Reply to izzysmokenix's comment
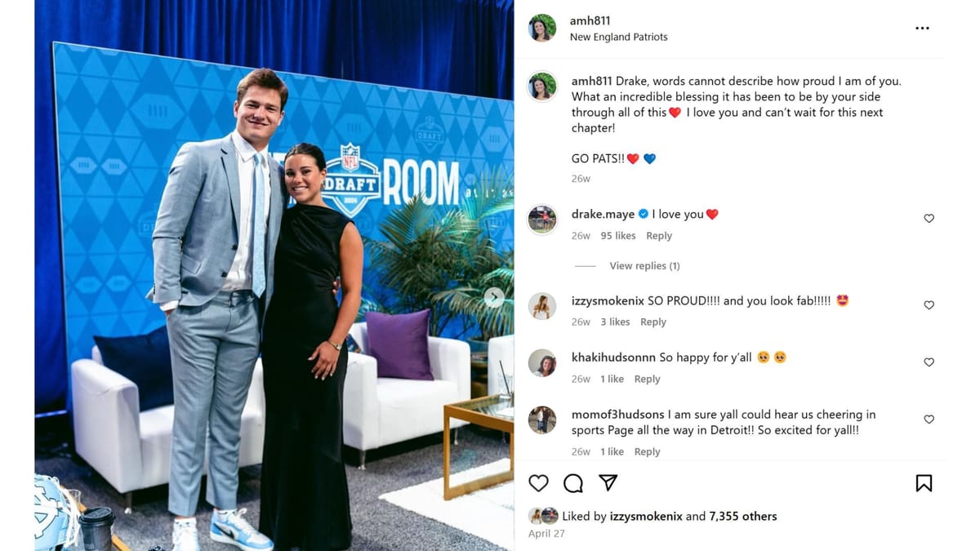 (653, 322)
